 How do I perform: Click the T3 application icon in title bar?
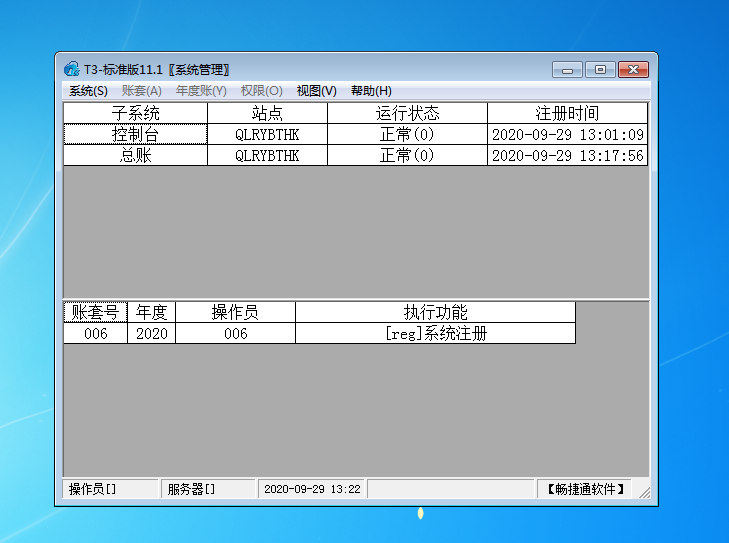point(72,69)
